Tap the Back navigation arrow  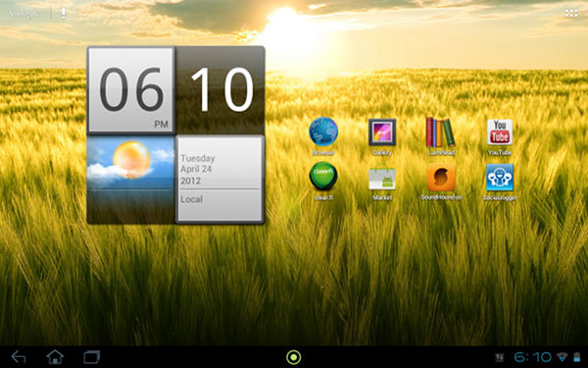[19, 357]
